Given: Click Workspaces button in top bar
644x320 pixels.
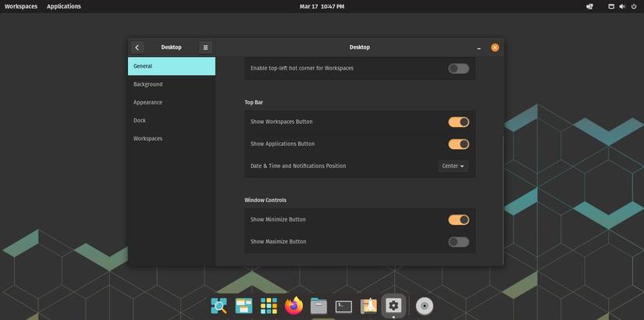Looking at the screenshot, I should pos(21,6).
